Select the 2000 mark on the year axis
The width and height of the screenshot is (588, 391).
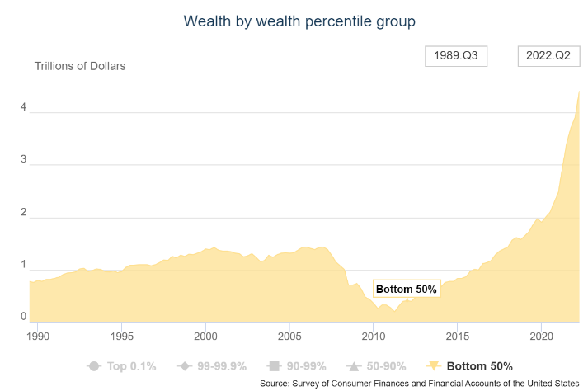click(x=205, y=337)
